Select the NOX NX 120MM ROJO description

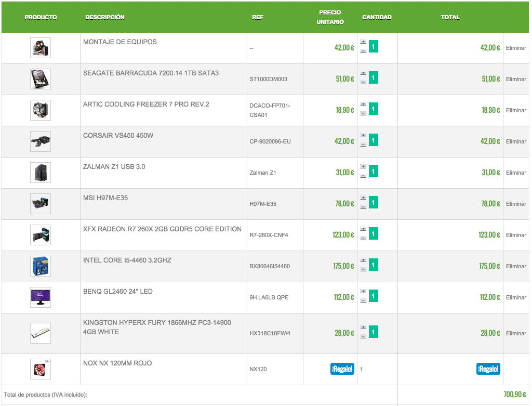point(117,363)
